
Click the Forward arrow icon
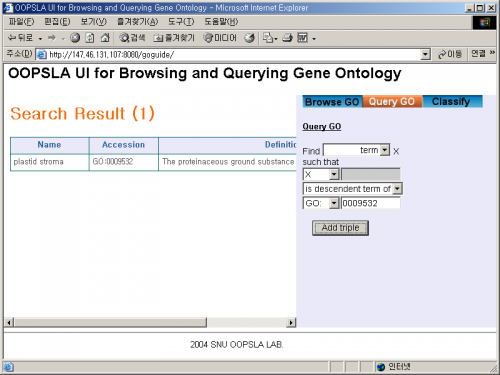pos(52,38)
